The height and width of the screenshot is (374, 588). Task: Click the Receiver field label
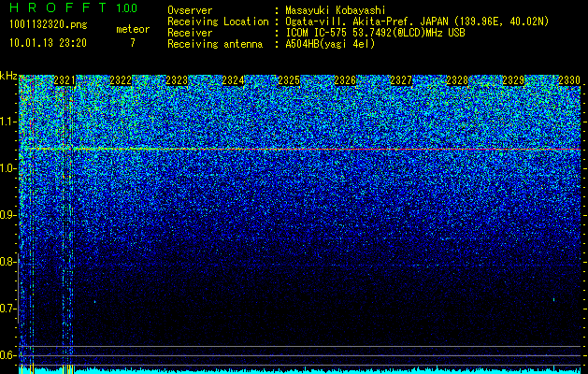click(x=190, y=33)
